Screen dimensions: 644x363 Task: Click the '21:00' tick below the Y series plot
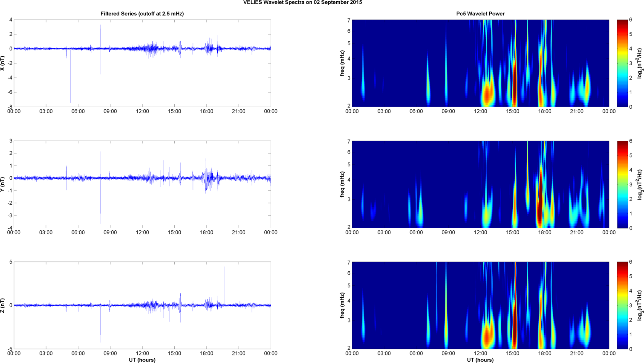pos(239,232)
